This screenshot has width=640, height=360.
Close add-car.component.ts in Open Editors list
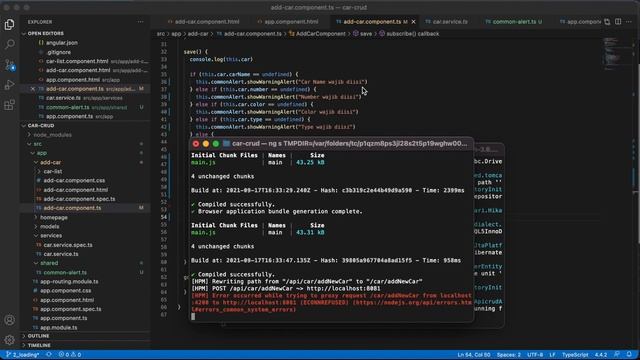[33, 89]
